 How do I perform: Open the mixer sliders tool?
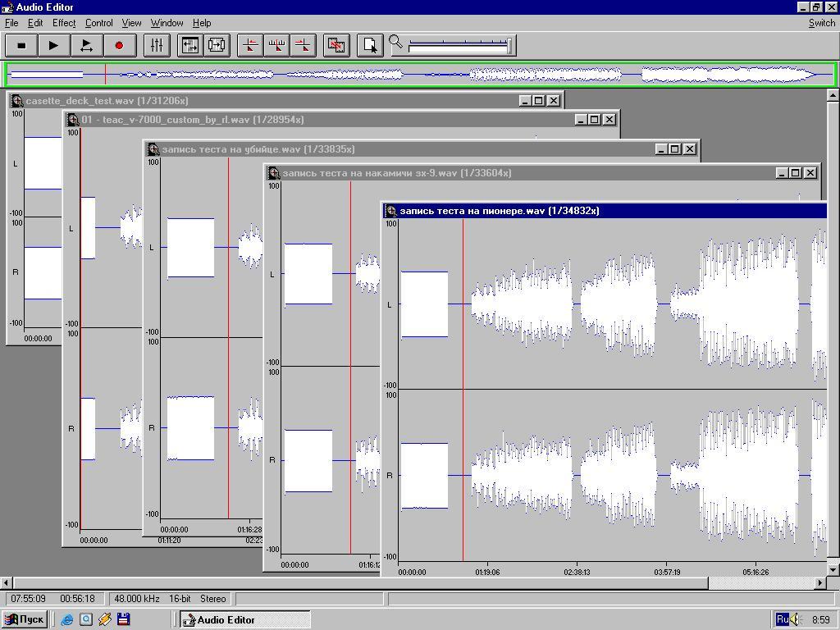[157, 45]
